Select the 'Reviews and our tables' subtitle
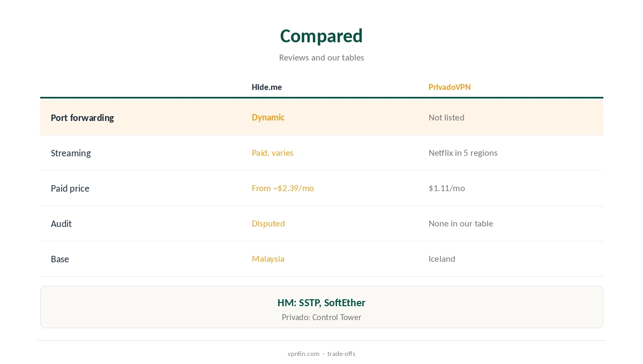 pyautogui.click(x=322, y=57)
